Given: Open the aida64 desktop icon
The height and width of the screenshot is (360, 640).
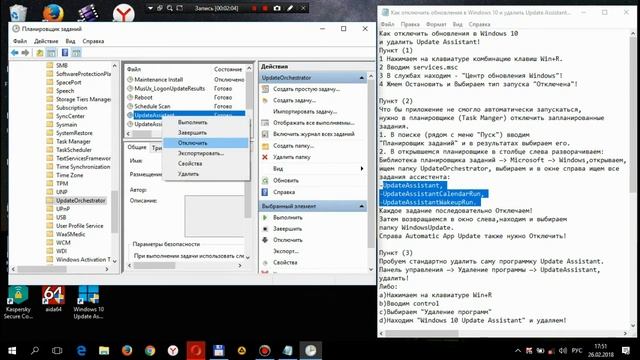Looking at the screenshot, I should [x=53, y=299].
